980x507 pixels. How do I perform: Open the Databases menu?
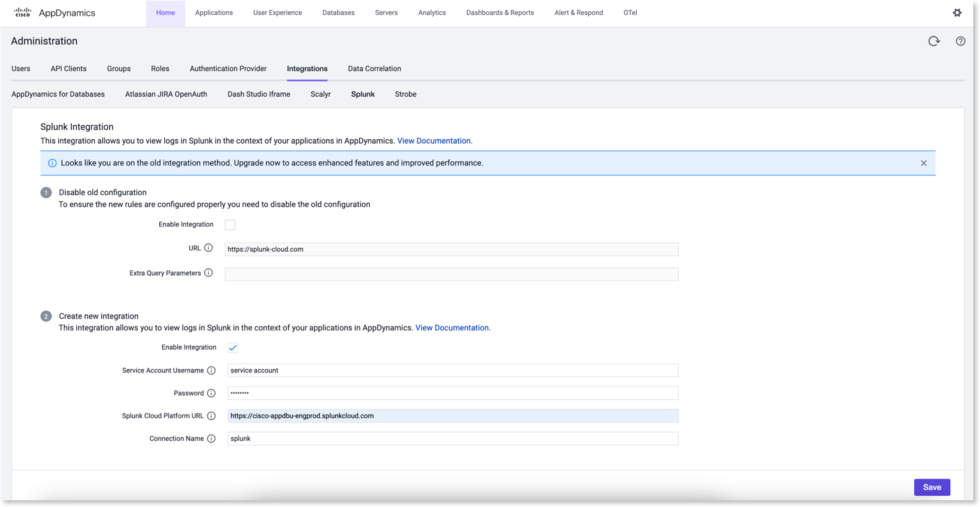pos(338,13)
